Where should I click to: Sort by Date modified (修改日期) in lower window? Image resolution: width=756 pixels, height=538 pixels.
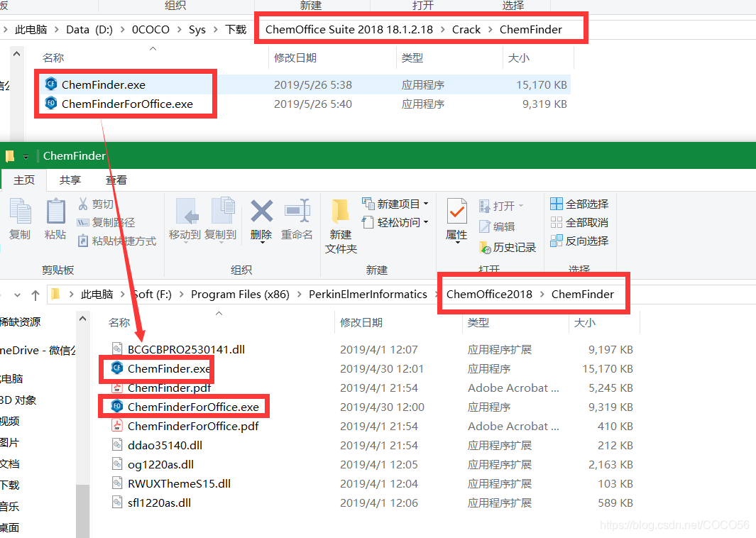pos(361,322)
